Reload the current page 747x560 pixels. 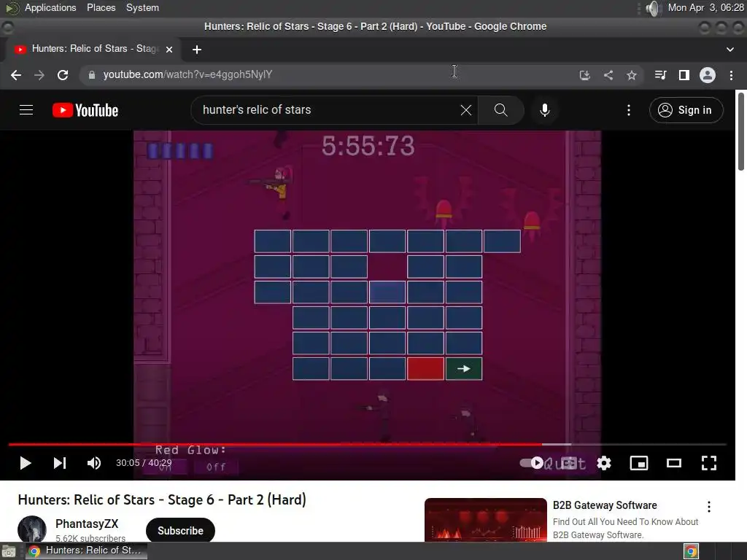pyautogui.click(x=63, y=75)
